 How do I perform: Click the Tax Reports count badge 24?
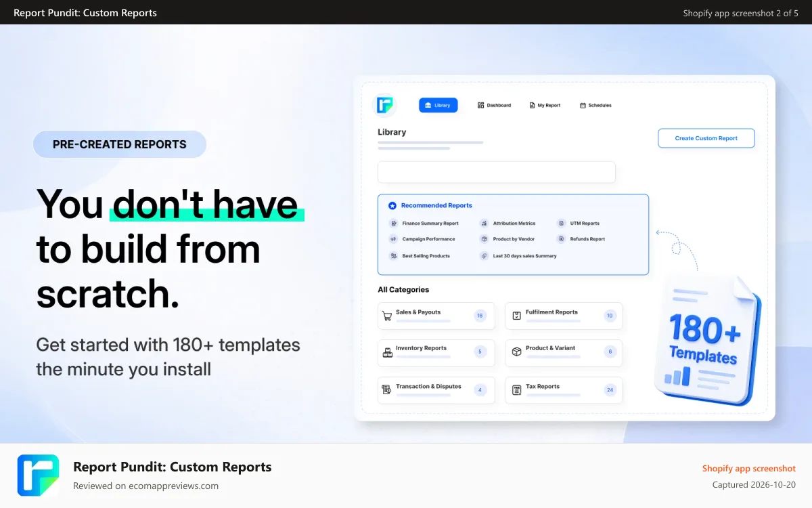[x=610, y=390]
